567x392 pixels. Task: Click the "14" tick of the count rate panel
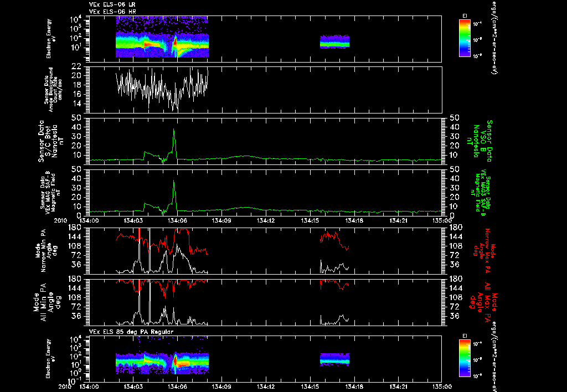[76, 104]
